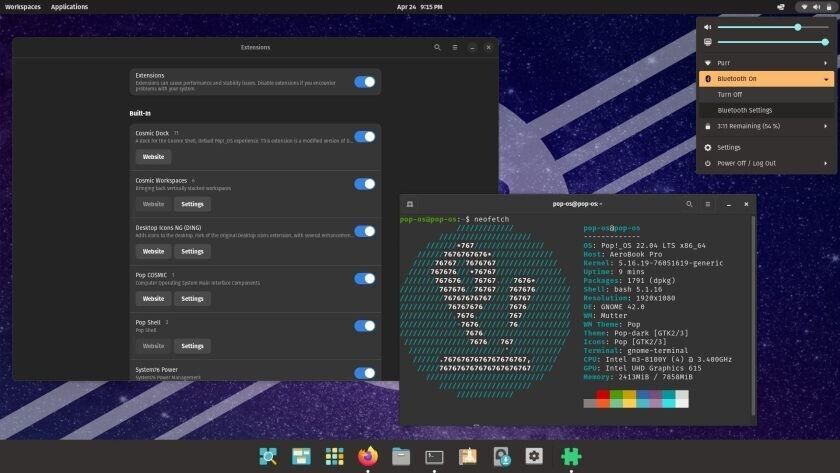Click 'Resolution: 1920x1080' terminal line
This screenshot has width=840, height=473.
pyautogui.click(x=629, y=298)
